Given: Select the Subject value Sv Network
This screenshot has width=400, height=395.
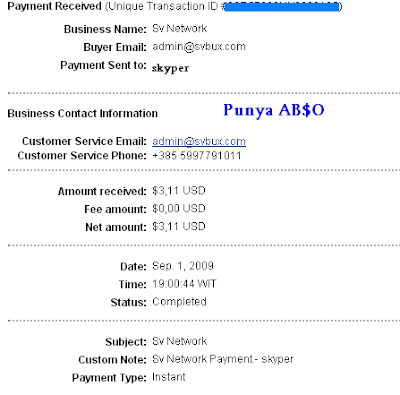Looking at the screenshot, I should 179,341.
